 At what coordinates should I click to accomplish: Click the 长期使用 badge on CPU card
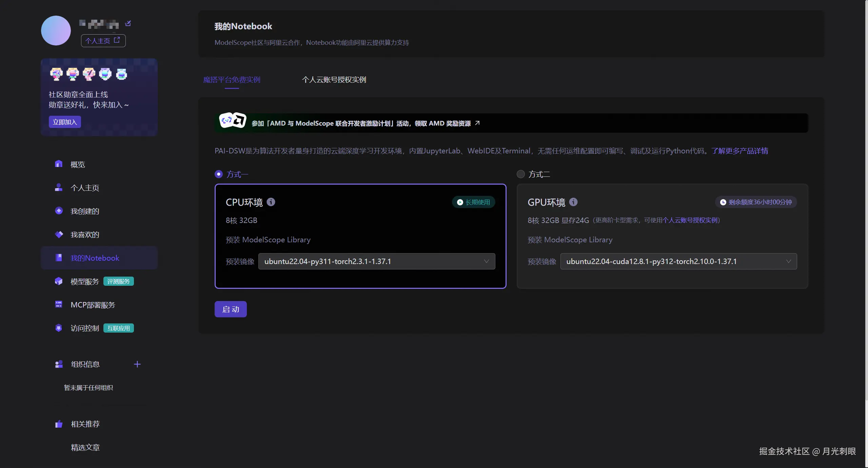(473, 202)
